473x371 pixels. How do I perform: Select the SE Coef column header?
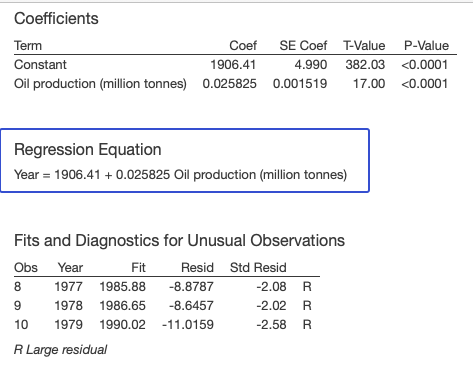[303, 46]
